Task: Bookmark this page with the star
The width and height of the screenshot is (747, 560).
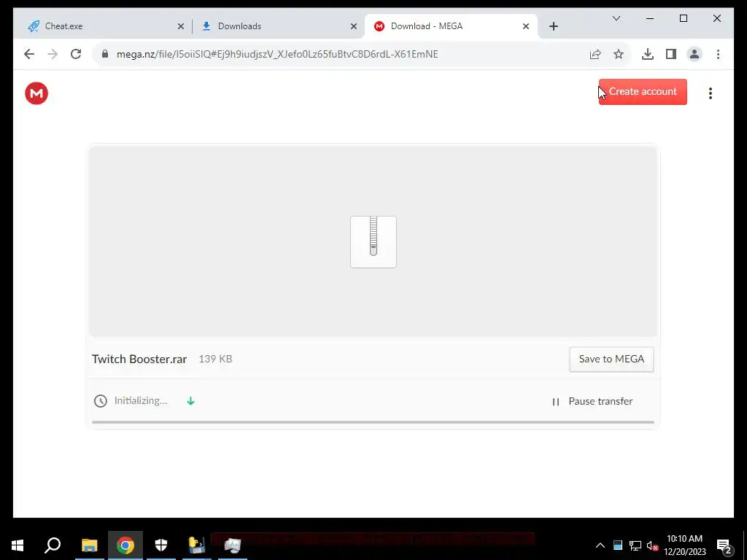Action: (619, 54)
